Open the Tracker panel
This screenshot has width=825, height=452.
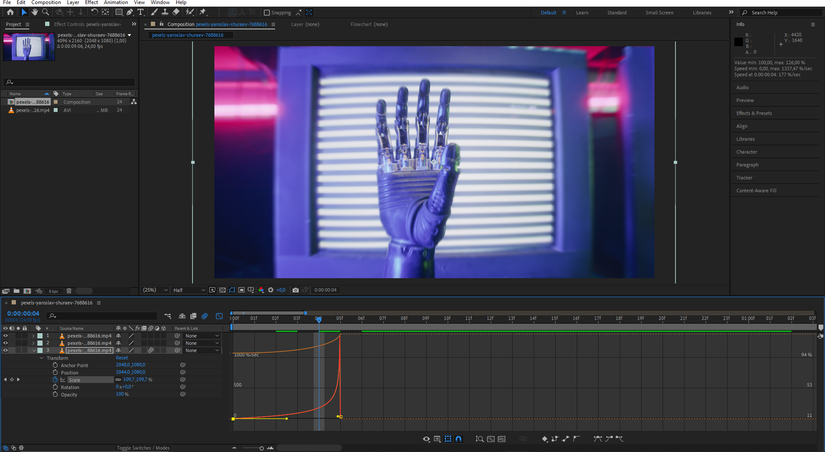(x=744, y=178)
